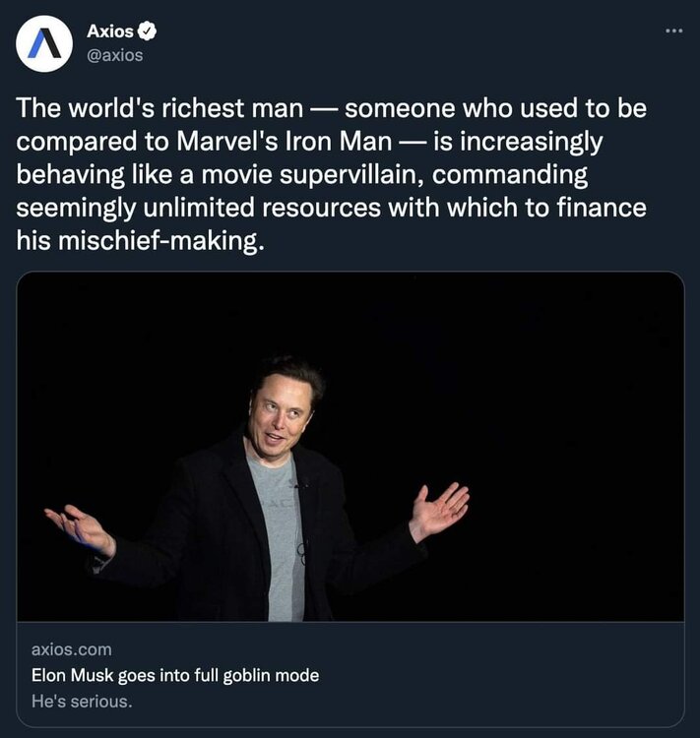This screenshot has height=738, width=700.
Task: Open the three-dot more options menu
Action: 673,30
